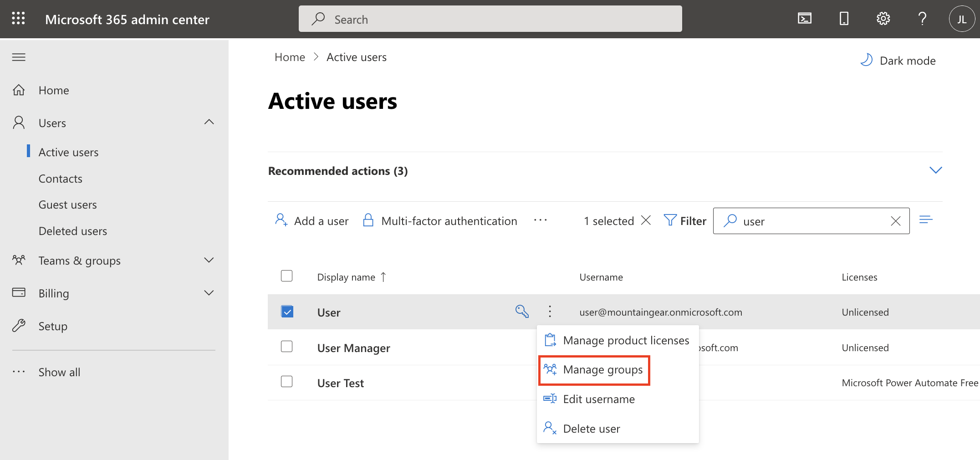This screenshot has height=460, width=980.
Task: Click the Licenses column header
Action: [x=859, y=277]
